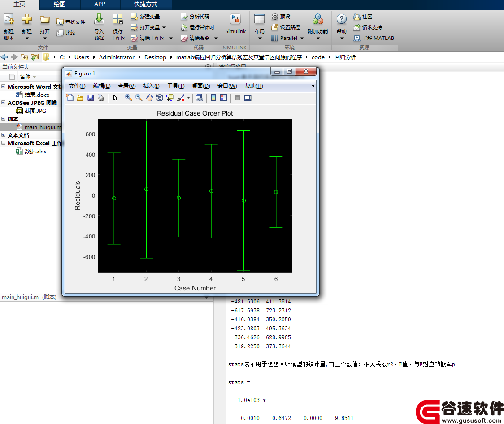
Task: Print the figure using the printer icon
Action: 101,98
